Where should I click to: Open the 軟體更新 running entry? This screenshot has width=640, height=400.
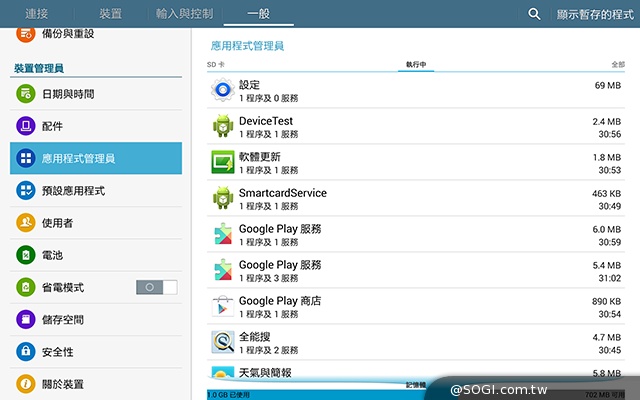[416, 162]
